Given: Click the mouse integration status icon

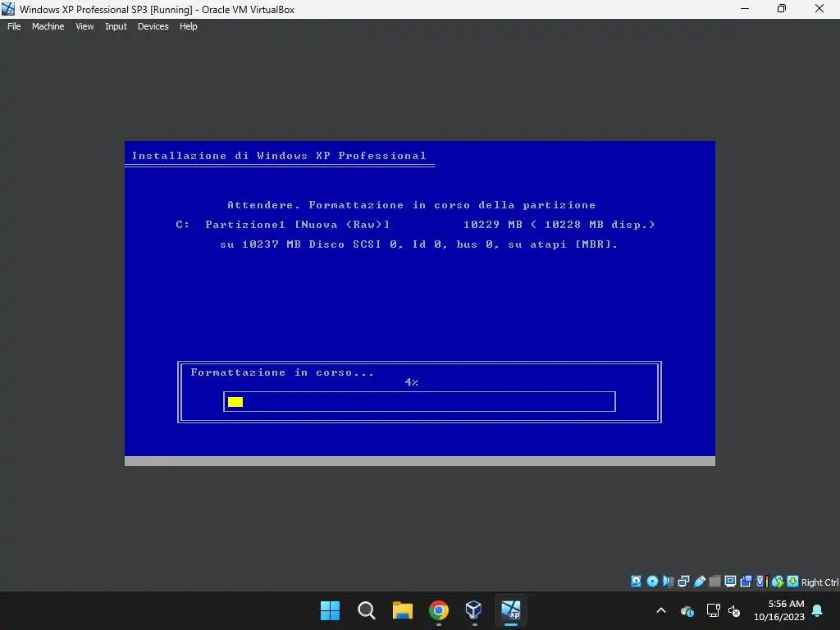Looking at the screenshot, I should coord(778,582).
